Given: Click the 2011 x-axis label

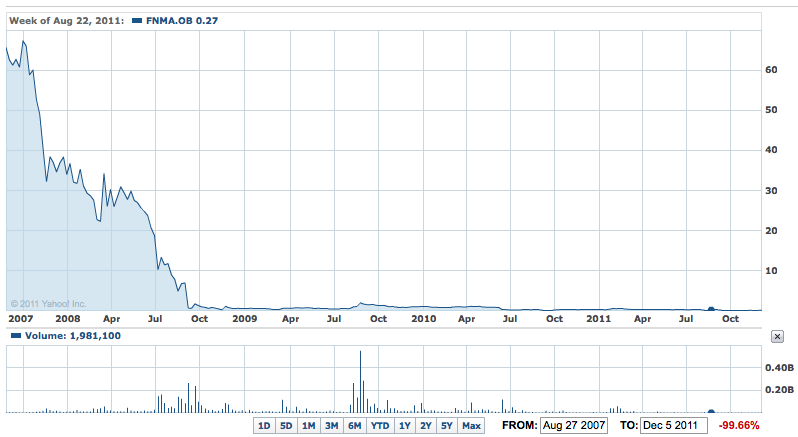Looking at the screenshot, I should (598, 318).
